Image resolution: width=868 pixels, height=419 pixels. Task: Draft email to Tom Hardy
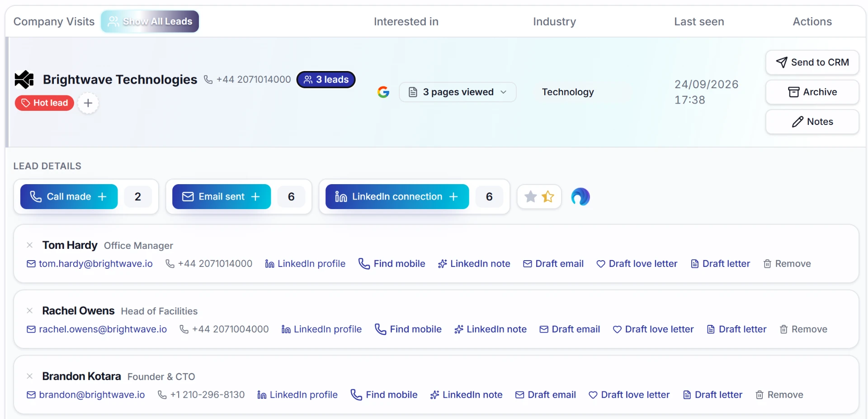tap(553, 264)
